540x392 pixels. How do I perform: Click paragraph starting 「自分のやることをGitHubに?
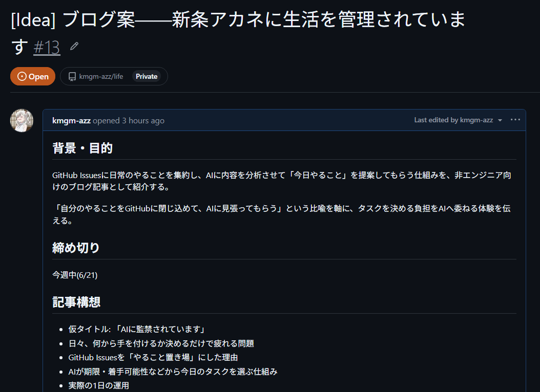pos(282,214)
